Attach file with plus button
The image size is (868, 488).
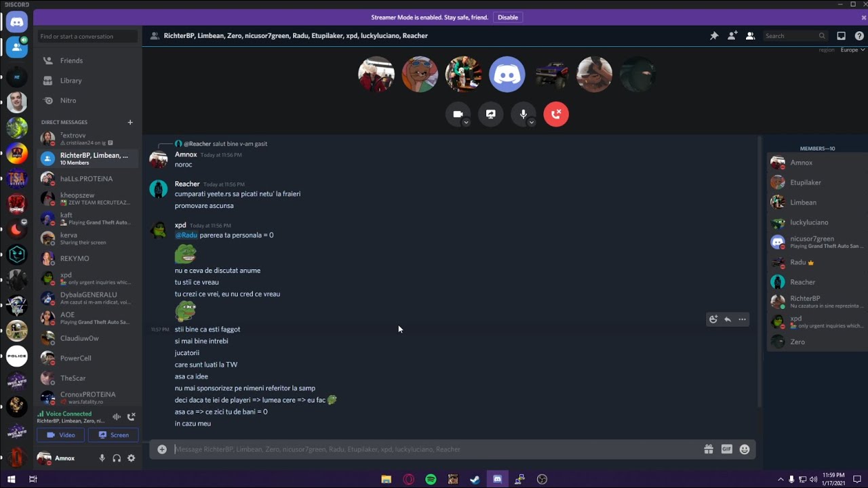coord(162,449)
